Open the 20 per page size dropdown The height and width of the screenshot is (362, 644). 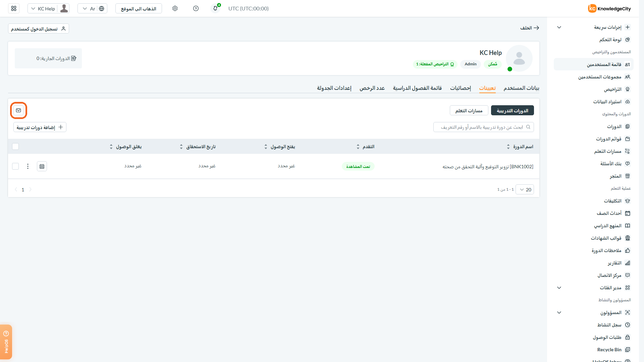tap(525, 189)
